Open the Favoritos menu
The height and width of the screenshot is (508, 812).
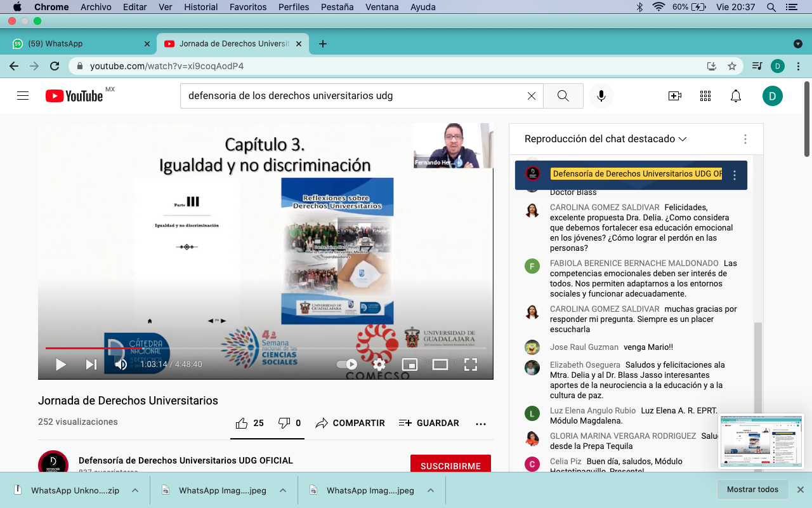coord(248,7)
